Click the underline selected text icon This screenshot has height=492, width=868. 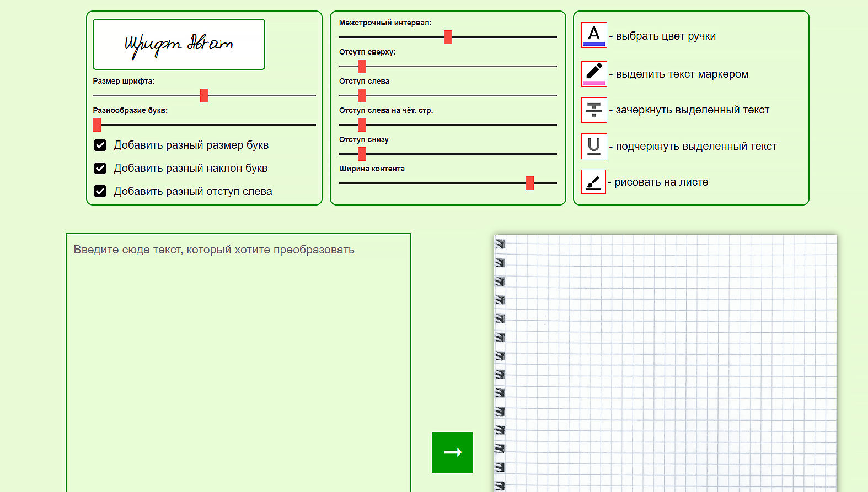tap(594, 146)
